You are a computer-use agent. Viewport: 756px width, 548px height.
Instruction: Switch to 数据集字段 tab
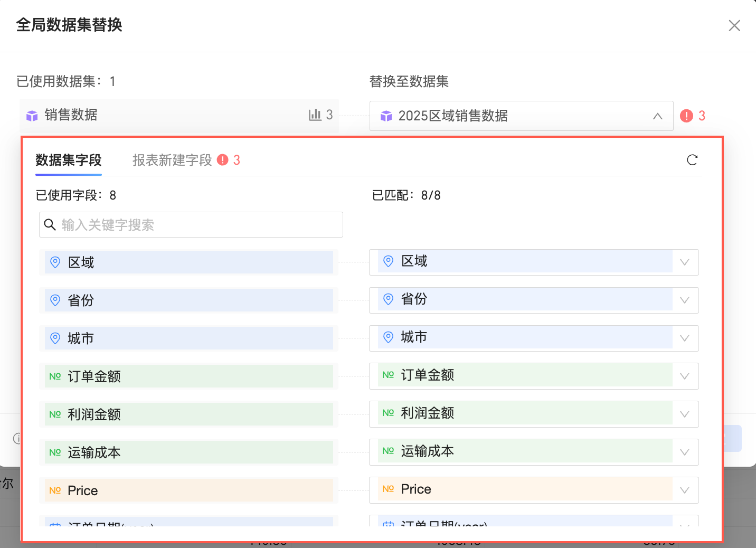pos(69,160)
